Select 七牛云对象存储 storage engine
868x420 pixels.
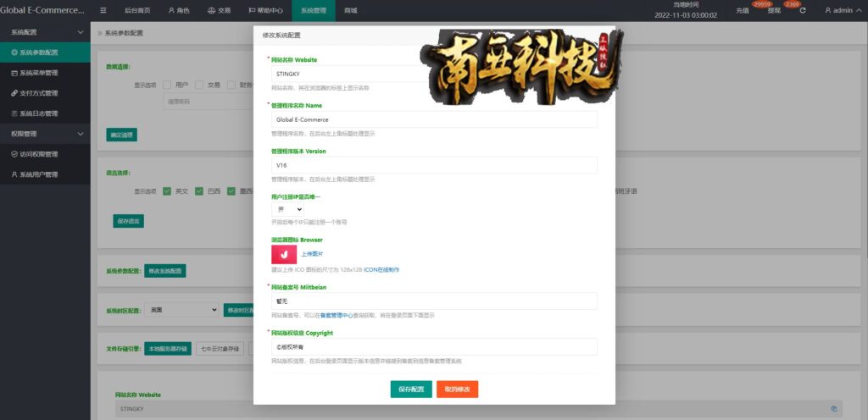click(x=220, y=349)
